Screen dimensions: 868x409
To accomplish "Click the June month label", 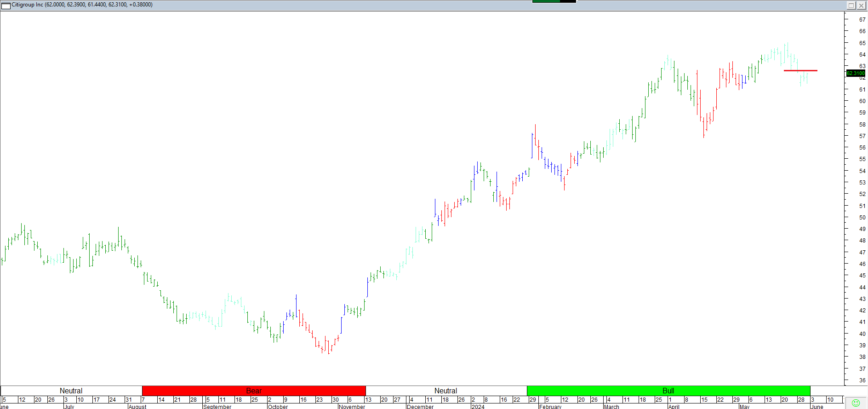I will coord(817,407).
